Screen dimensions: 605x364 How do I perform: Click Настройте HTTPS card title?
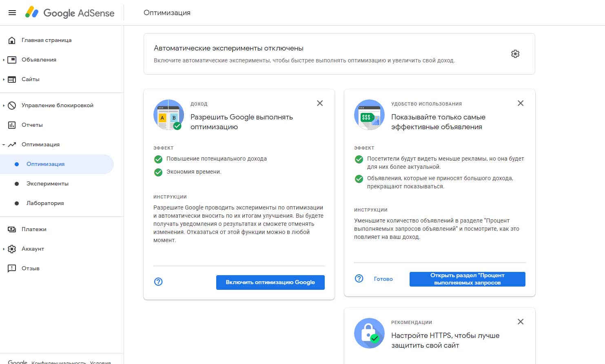pyautogui.click(x=445, y=340)
